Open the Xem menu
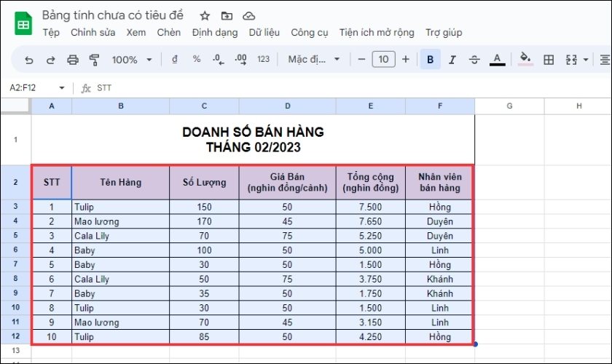Image resolution: width=612 pixels, height=364 pixels. coord(136,33)
